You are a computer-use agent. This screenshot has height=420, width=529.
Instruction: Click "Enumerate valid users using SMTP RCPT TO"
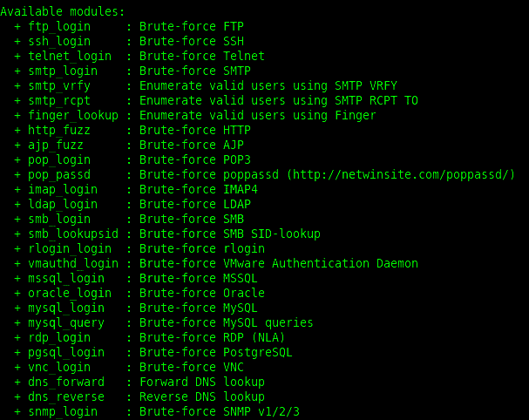(x=279, y=100)
